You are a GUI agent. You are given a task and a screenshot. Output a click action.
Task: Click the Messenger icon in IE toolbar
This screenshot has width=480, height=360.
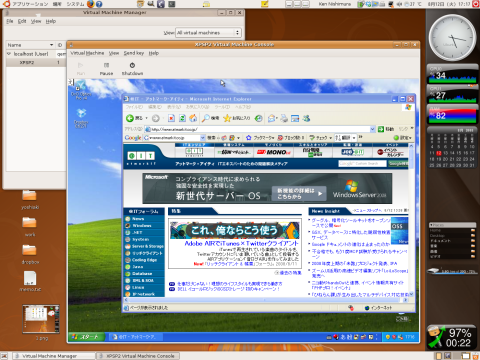[x=306, y=118]
